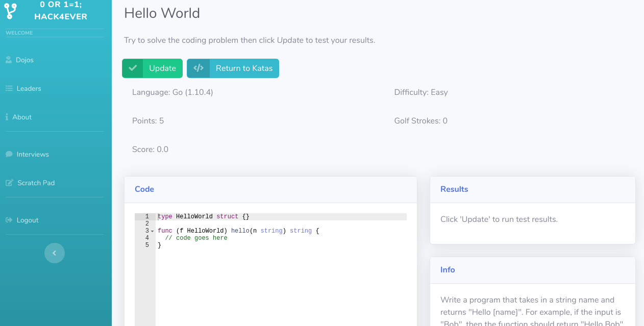The image size is (644, 326).
Task: Click the branch logo icon in sidebar header
Action: (x=10, y=11)
